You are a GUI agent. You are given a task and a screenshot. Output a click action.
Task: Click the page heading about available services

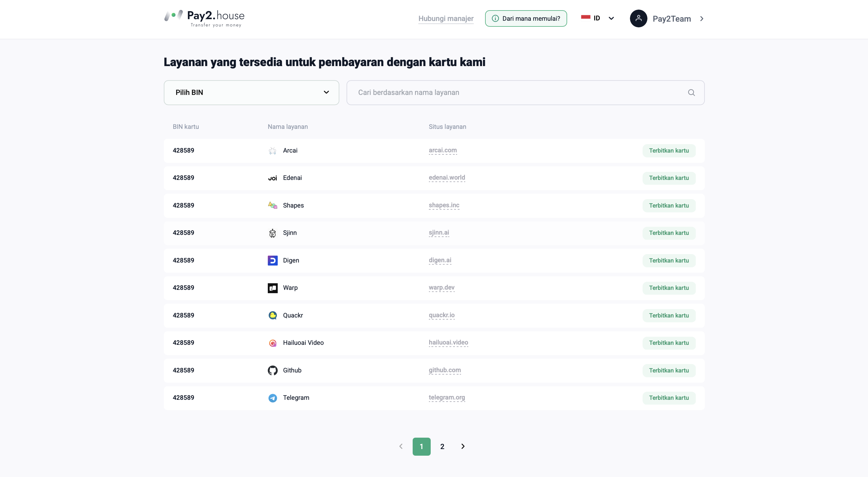click(324, 62)
